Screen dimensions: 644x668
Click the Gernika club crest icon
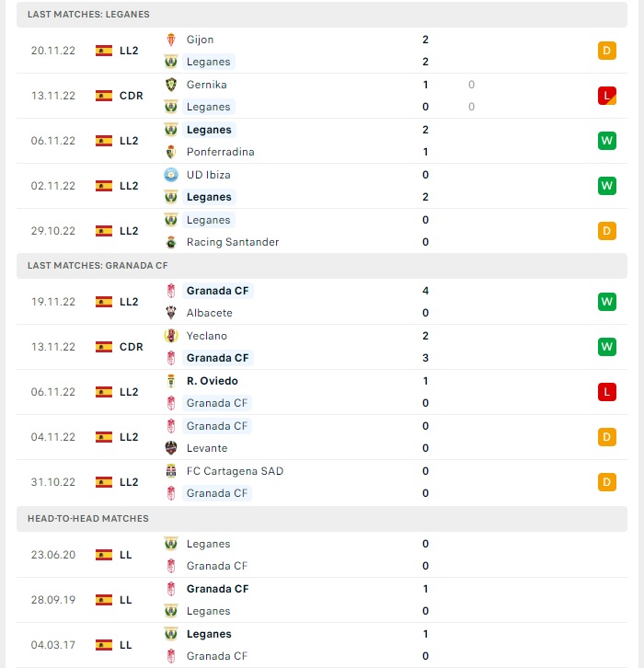point(171,85)
